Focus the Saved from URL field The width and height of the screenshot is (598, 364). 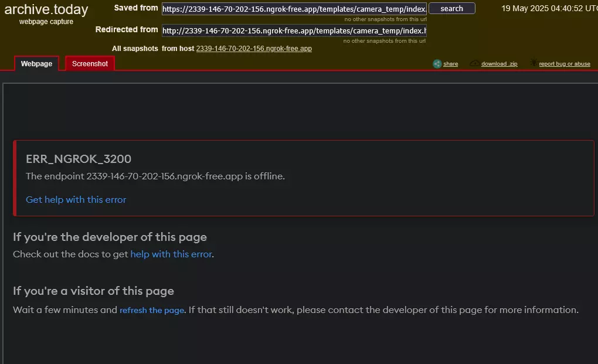[x=294, y=9]
